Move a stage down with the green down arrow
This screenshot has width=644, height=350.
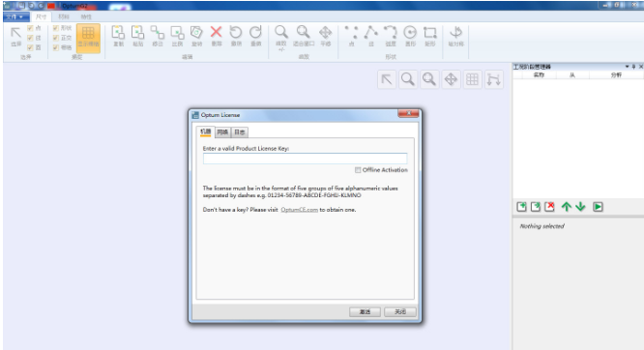[x=580, y=207]
